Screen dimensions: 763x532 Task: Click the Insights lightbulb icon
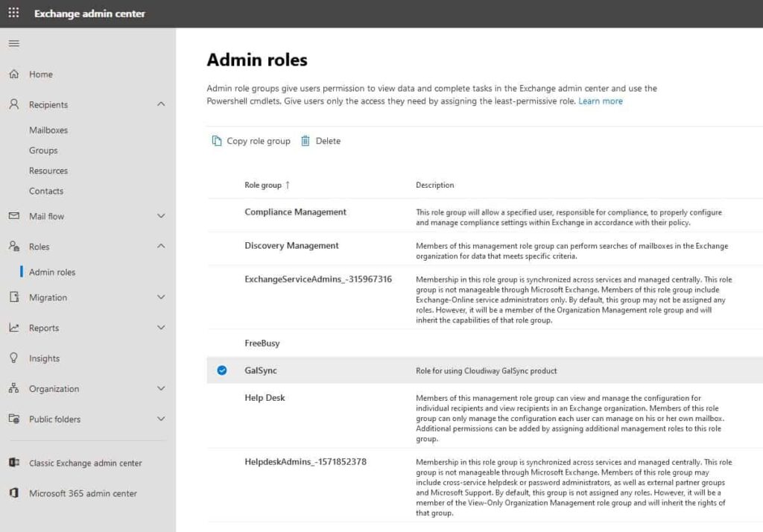pyautogui.click(x=14, y=358)
